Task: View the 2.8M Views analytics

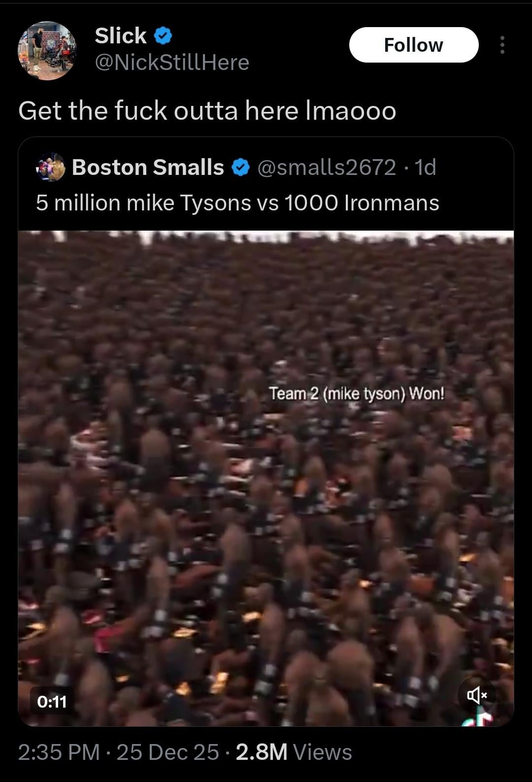Action: (x=294, y=752)
